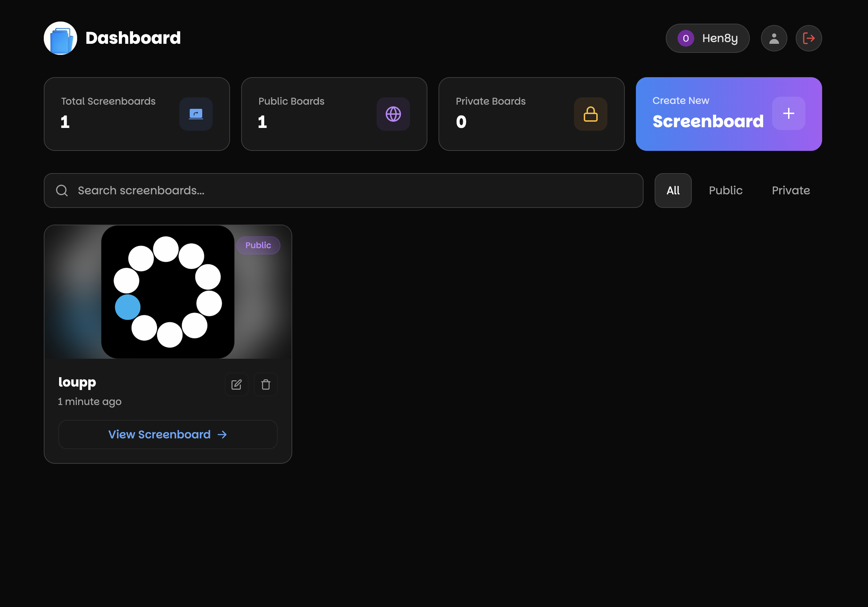The height and width of the screenshot is (607, 868).
Task: Click the Public Boards globe icon
Action: tap(393, 114)
